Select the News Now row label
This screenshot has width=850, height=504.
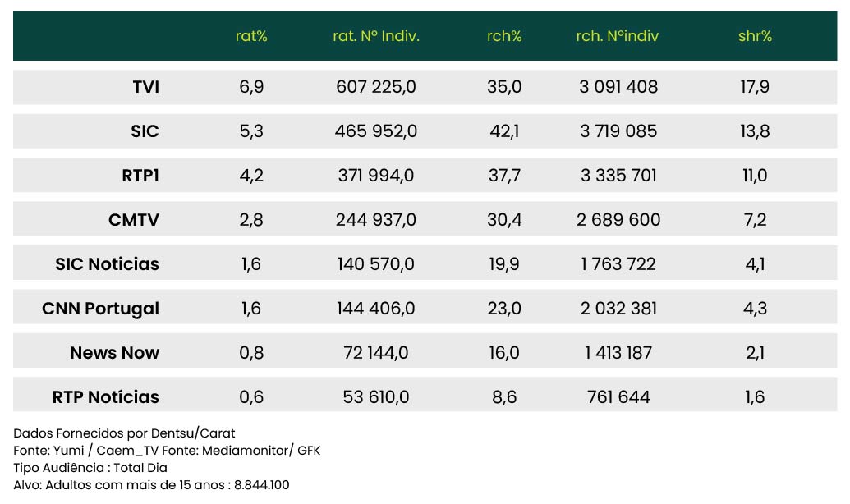click(x=114, y=353)
